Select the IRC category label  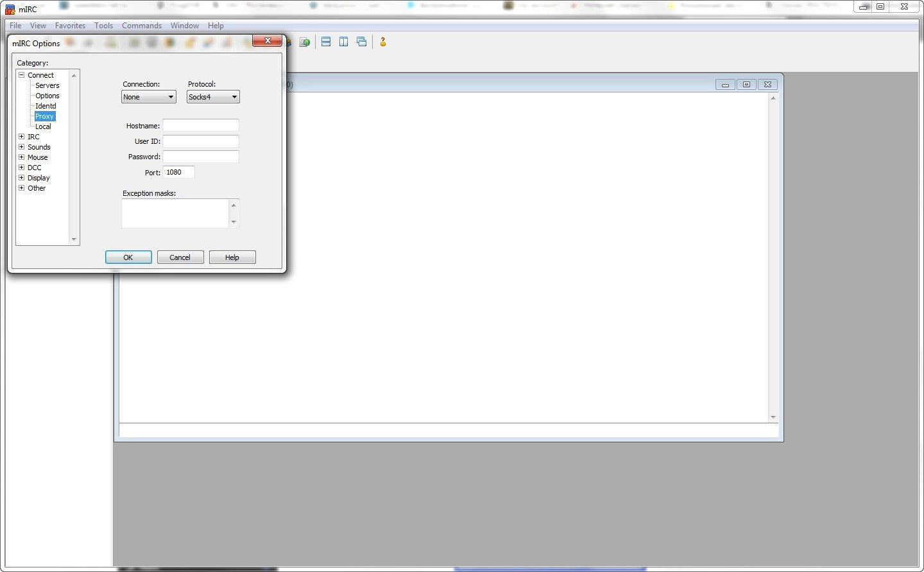pyautogui.click(x=33, y=137)
